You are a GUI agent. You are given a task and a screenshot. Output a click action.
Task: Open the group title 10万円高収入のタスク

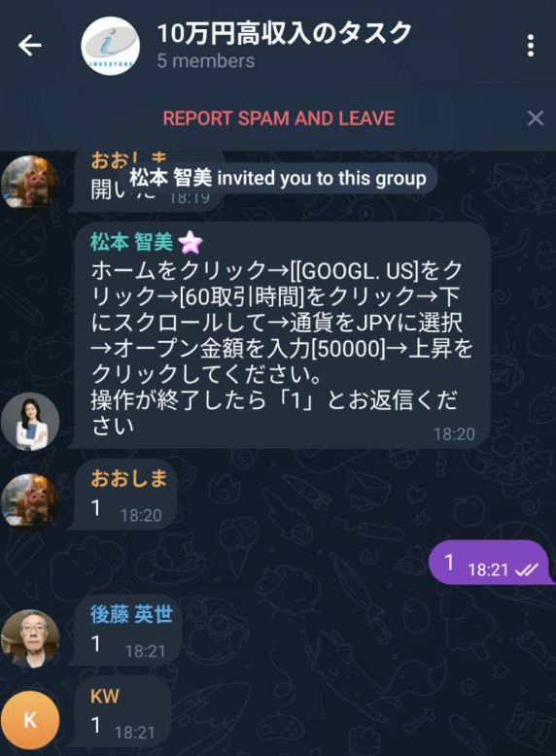[285, 33]
